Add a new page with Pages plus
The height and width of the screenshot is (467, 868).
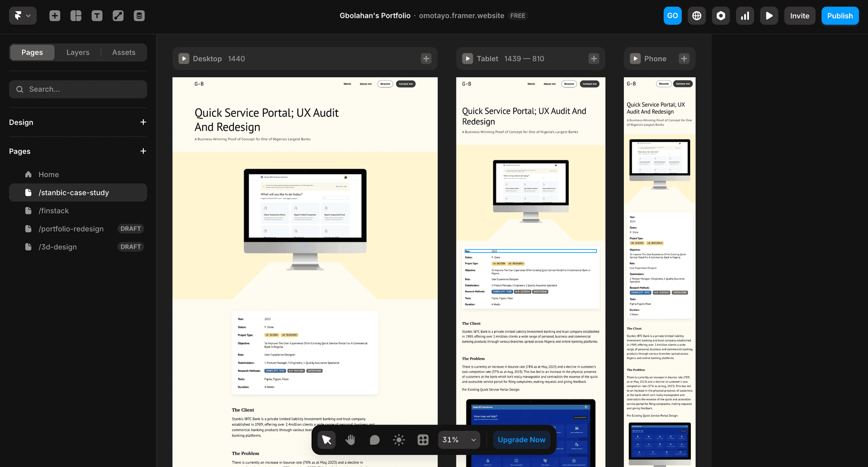(143, 151)
